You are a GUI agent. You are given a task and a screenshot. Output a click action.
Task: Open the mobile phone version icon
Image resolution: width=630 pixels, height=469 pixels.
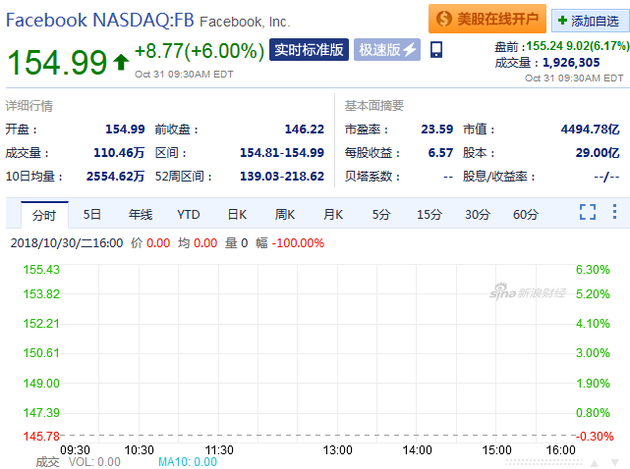(436, 50)
